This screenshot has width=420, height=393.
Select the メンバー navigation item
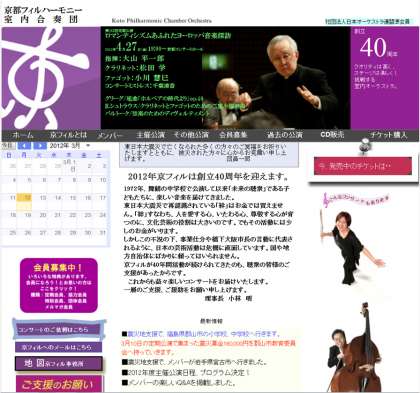pos(110,135)
